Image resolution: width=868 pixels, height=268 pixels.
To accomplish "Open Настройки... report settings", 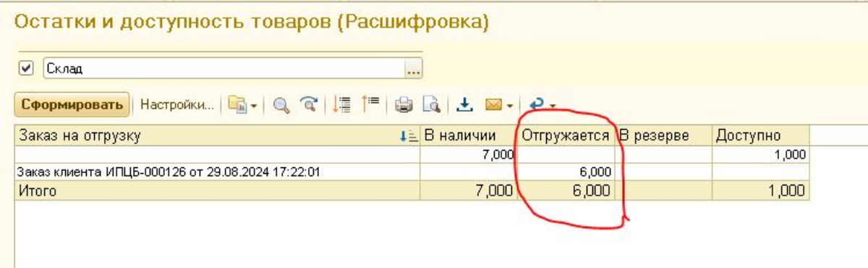I will [x=177, y=105].
